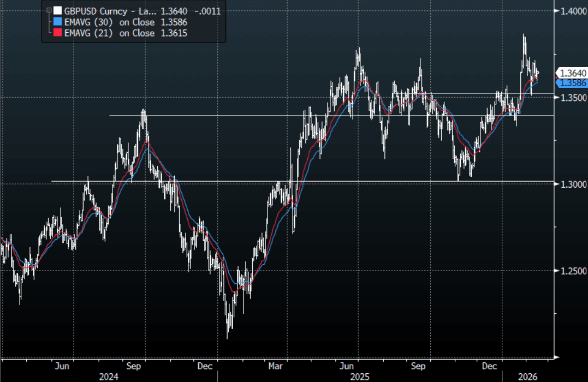The height and width of the screenshot is (382, 588).
Task: Click the white GBPUSD series color swatch
Action: tap(57, 10)
